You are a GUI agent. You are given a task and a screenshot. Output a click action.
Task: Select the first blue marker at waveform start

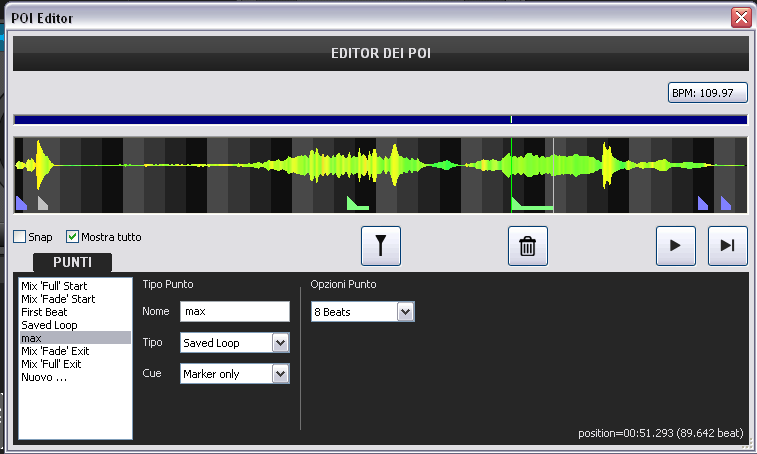tap(21, 203)
